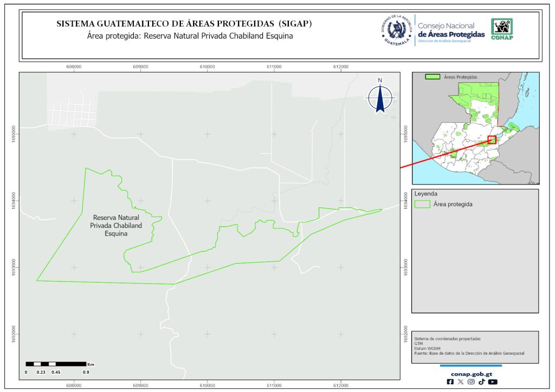Click the Área protegida legend swatch

pos(422,205)
